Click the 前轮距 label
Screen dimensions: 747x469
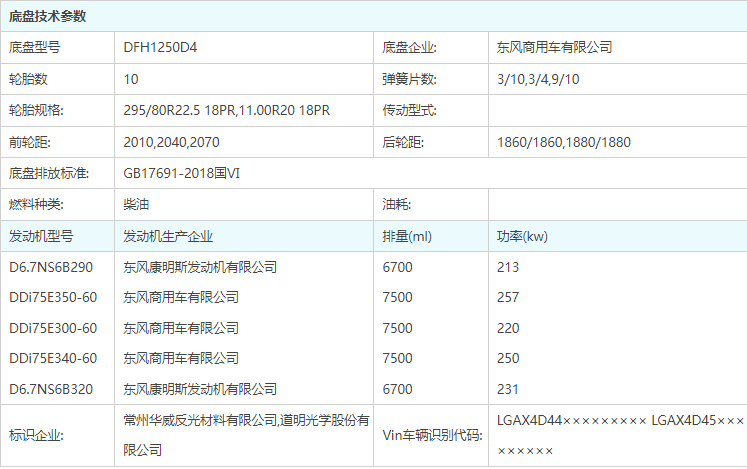coord(30,142)
